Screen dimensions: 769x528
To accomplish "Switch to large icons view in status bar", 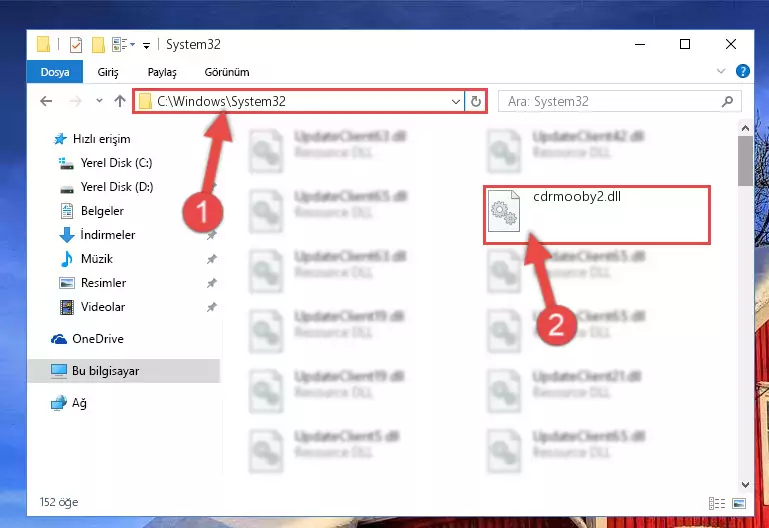I will (x=739, y=503).
